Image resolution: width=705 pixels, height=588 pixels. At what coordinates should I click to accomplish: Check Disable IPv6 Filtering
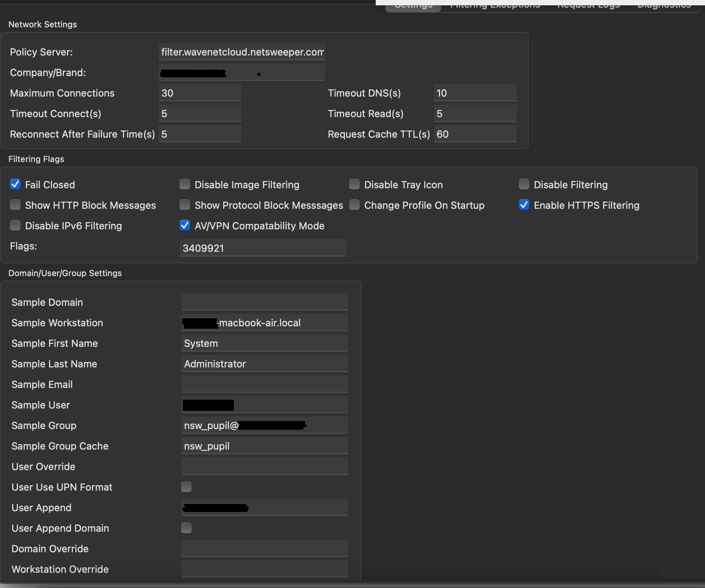pyautogui.click(x=15, y=226)
